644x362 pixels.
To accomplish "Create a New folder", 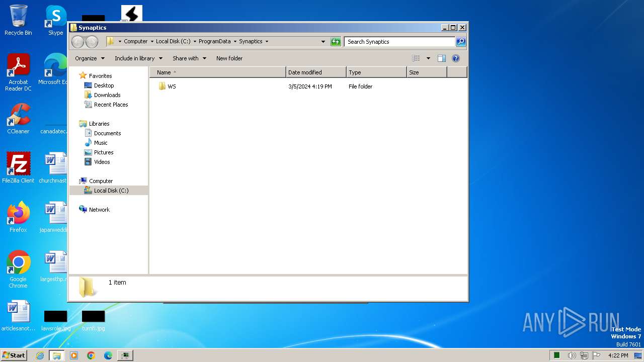I will pos(229,58).
